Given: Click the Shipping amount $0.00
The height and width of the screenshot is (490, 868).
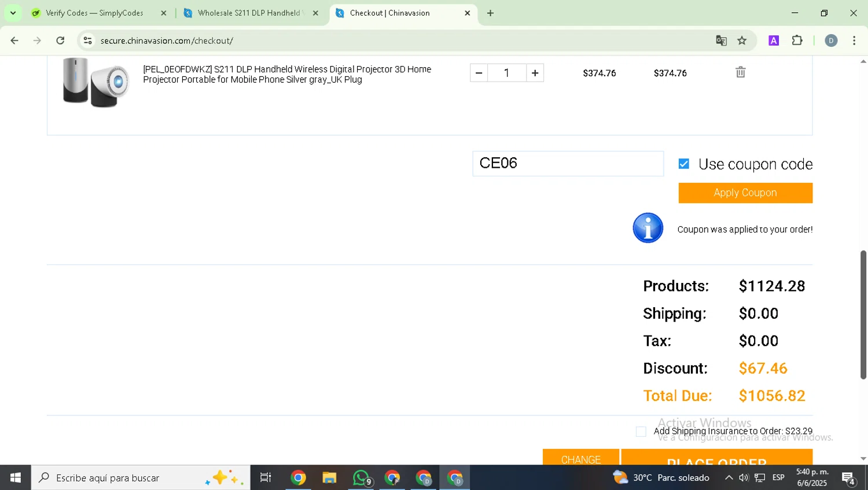Looking at the screenshot, I should [x=758, y=314].
